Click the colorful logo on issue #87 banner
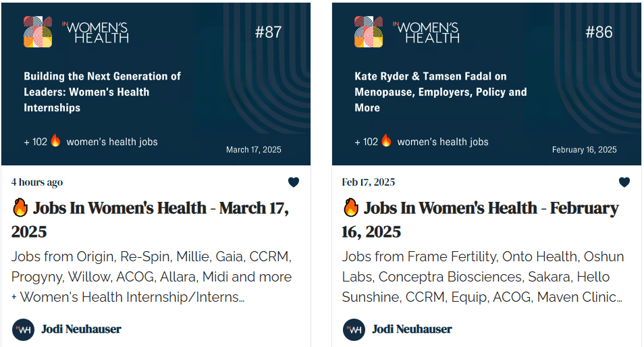This screenshot has height=347, width=644. 38,32
